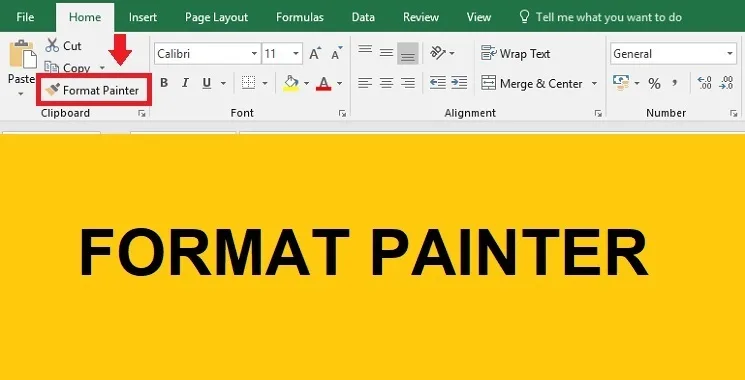Viewport: 745px width, 380px height.
Task: Switch to the Review tab
Action: 421,18
